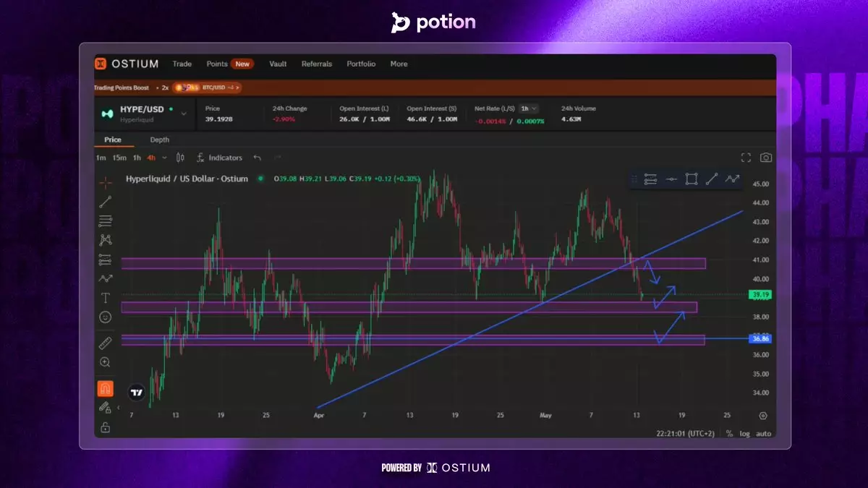
Task: Open the More menu
Action: tap(399, 64)
